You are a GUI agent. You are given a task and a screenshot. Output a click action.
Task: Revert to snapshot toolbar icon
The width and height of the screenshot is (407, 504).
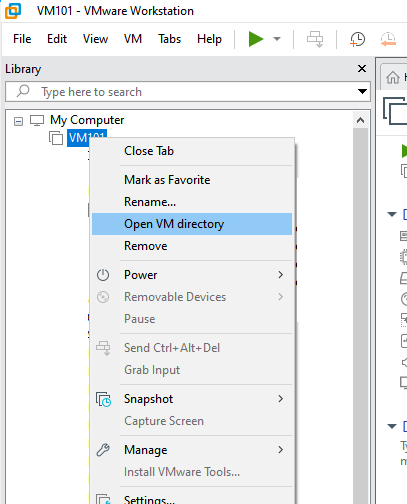(388, 39)
